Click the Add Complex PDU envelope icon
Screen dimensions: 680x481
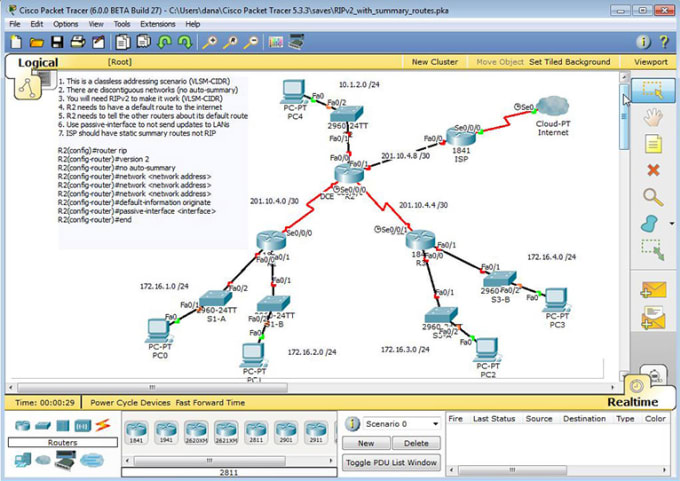point(653,318)
